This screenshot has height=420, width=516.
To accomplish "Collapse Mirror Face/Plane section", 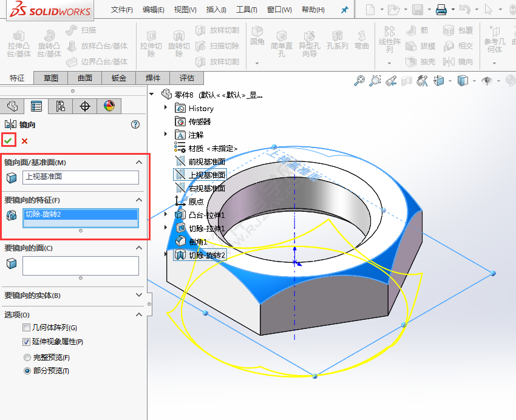I will 139,162.
